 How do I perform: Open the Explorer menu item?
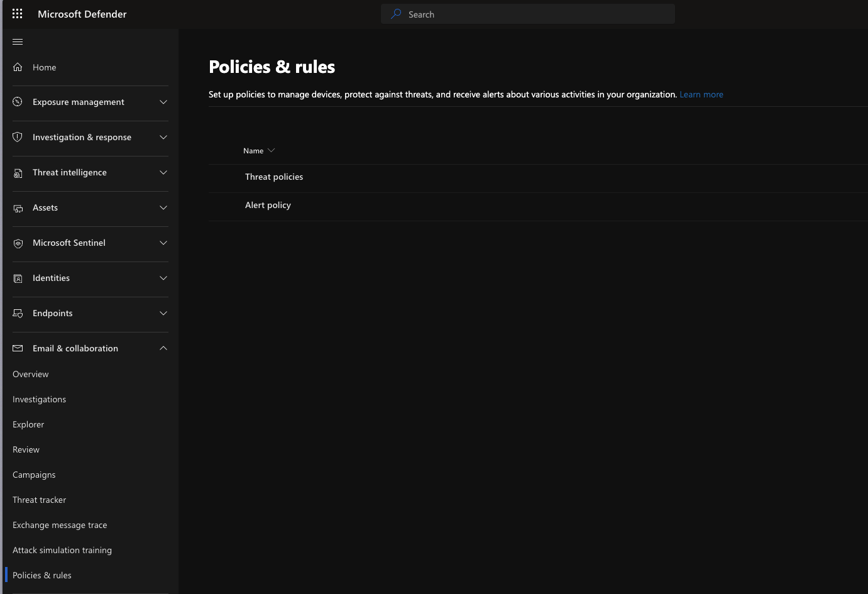coord(28,424)
